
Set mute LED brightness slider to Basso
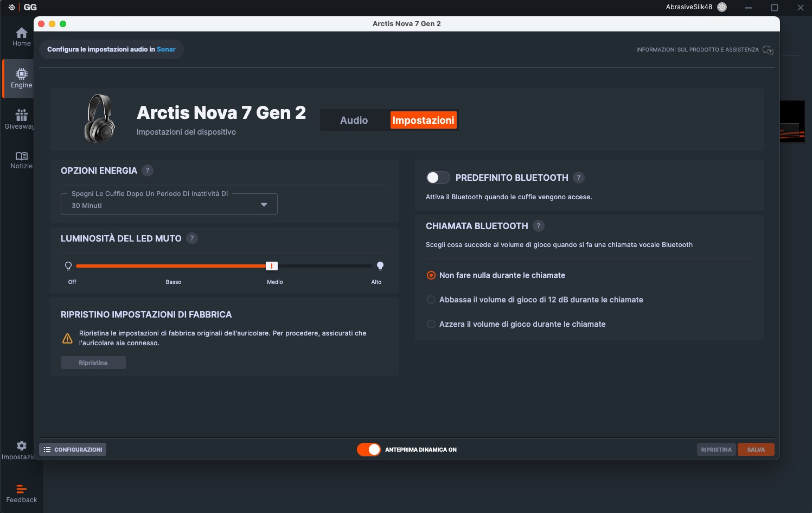(x=174, y=266)
